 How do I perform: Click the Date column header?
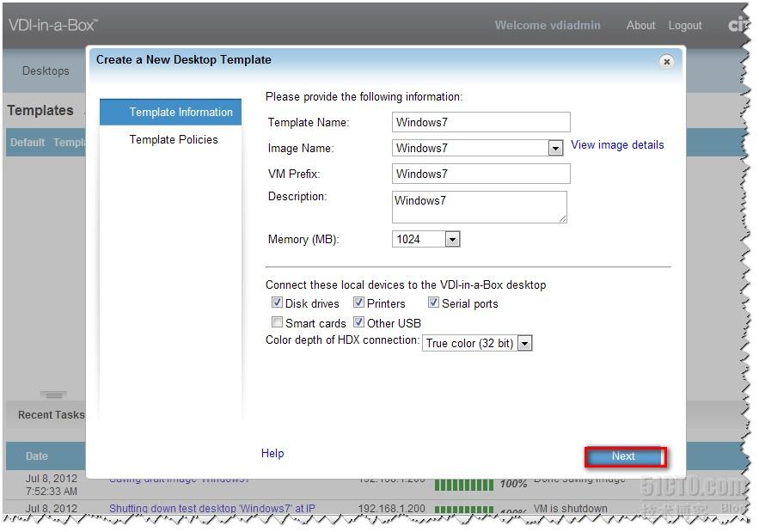37,456
